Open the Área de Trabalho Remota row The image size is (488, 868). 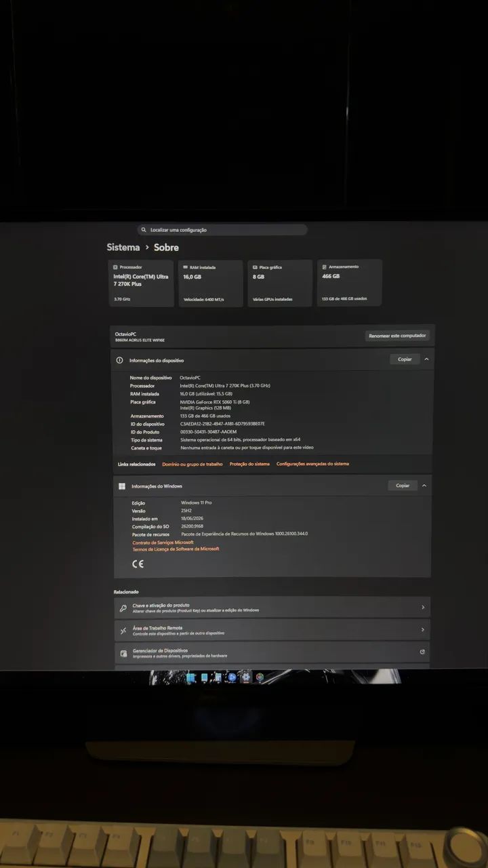pos(272,630)
